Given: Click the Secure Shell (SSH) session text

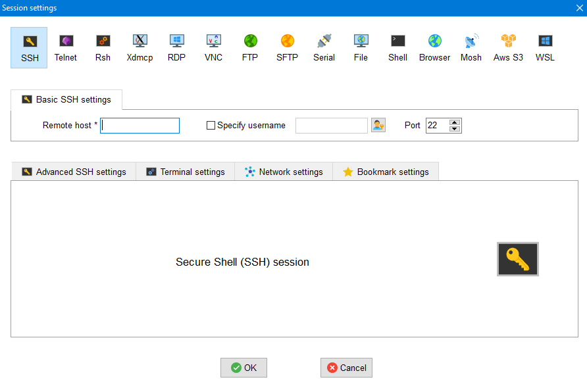Looking at the screenshot, I should click(x=243, y=262).
